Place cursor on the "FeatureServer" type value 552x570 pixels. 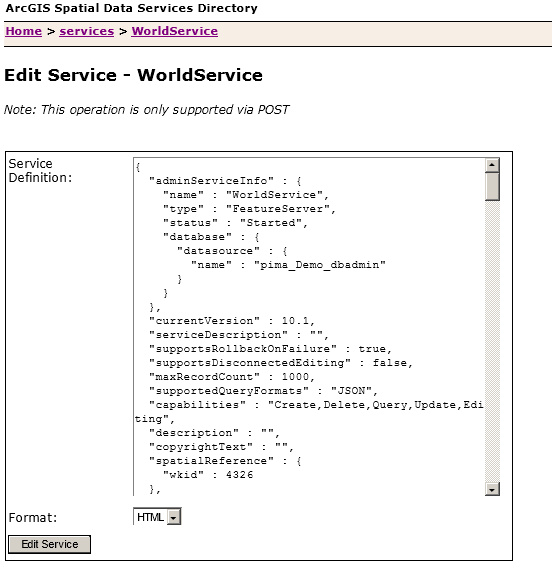(277, 209)
